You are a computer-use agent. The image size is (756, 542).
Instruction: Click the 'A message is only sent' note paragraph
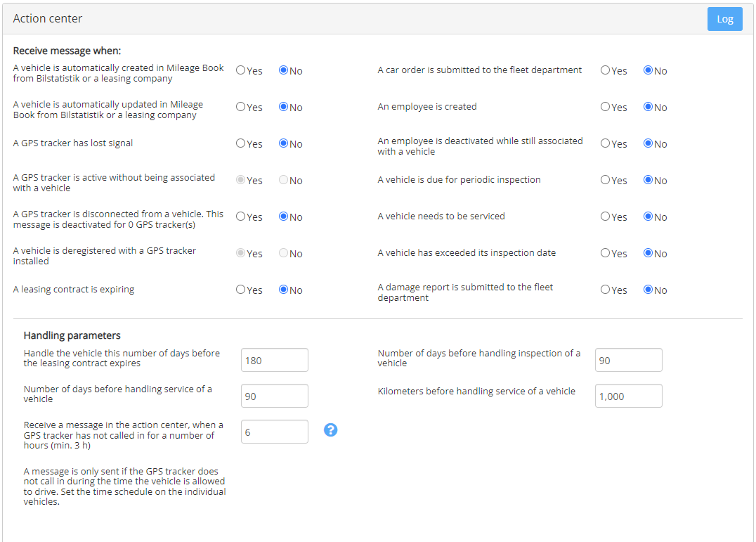point(124,486)
